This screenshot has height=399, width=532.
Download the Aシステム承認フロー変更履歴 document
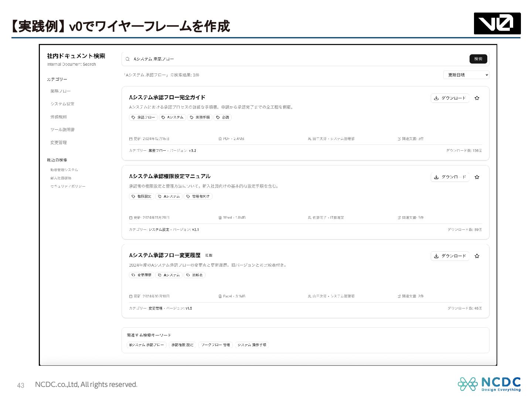click(450, 256)
